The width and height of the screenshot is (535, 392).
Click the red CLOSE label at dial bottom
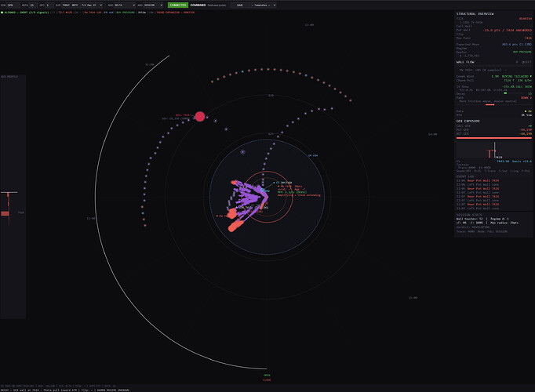click(x=267, y=379)
